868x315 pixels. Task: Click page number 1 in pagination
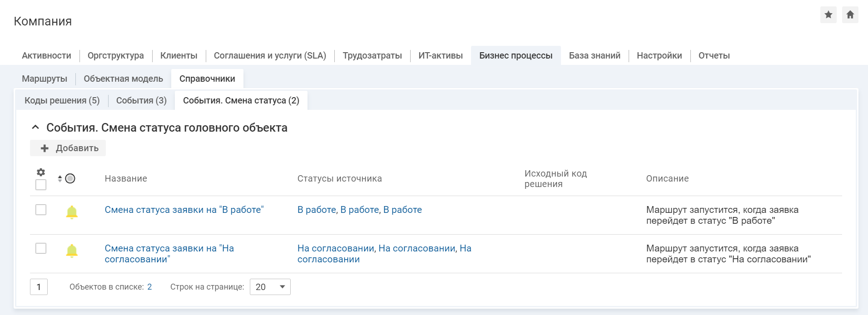pos(39,287)
